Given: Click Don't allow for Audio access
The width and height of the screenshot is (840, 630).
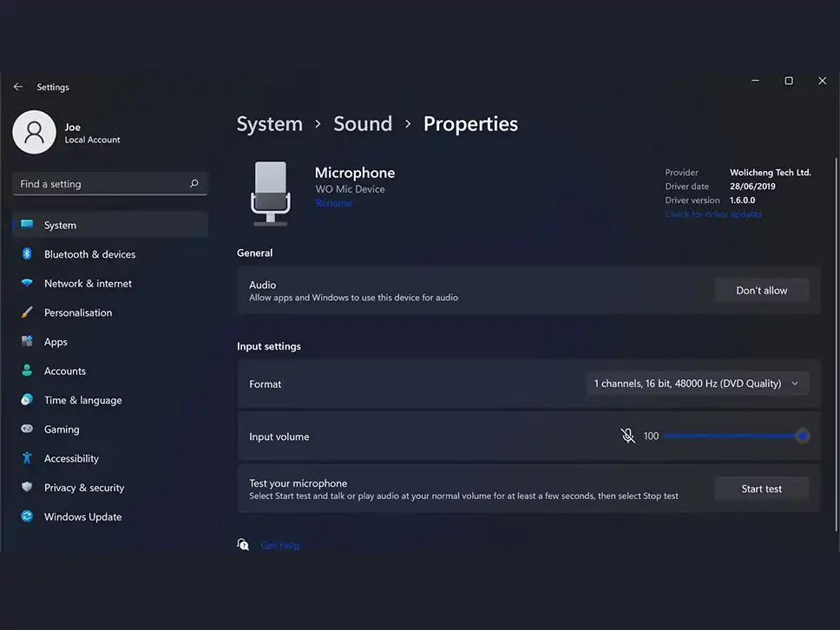Looking at the screenshot, I should 761,290.
